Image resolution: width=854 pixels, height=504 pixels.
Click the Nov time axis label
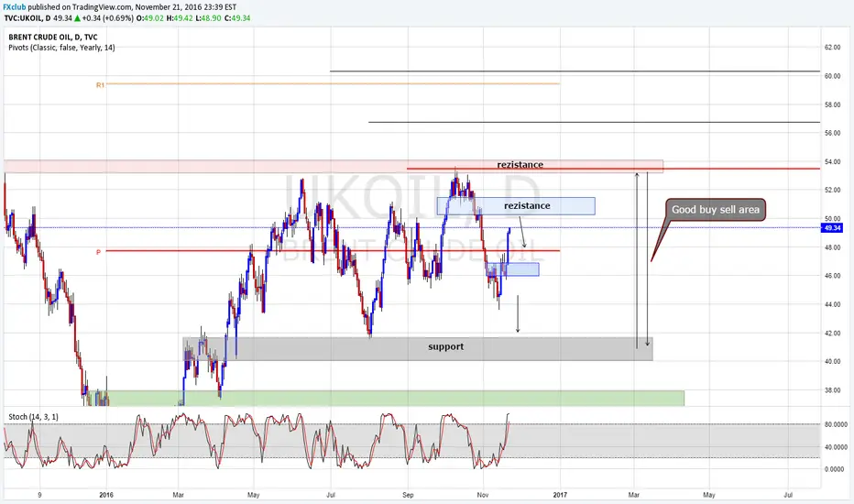pyautogui.click(x=483, y=495)
